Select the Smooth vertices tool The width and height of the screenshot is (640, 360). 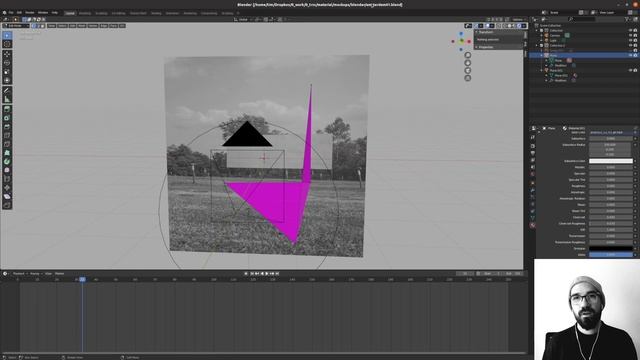tap(7, 170)
